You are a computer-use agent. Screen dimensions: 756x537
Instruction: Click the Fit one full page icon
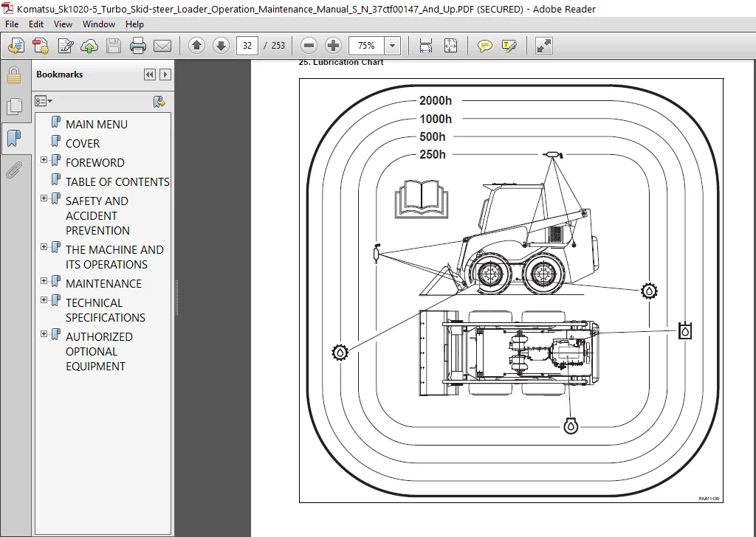pyautogui.click(x=450, y=46)
